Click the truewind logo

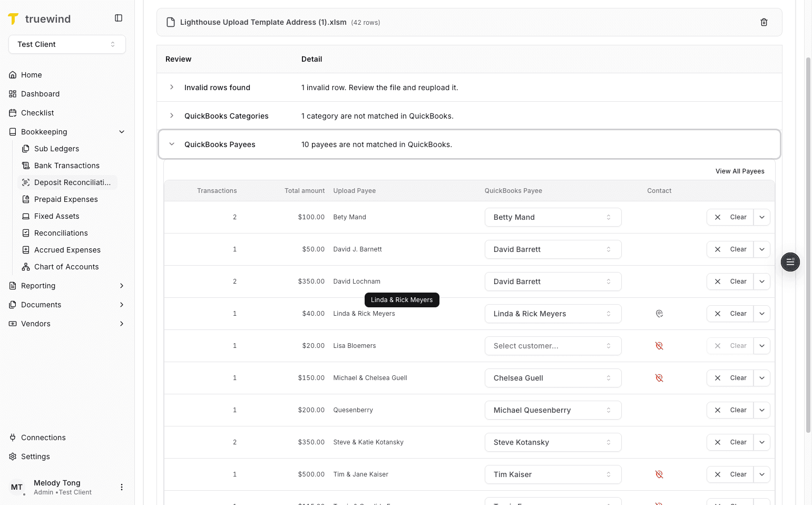pyautogui.click(x=39, y=18)
